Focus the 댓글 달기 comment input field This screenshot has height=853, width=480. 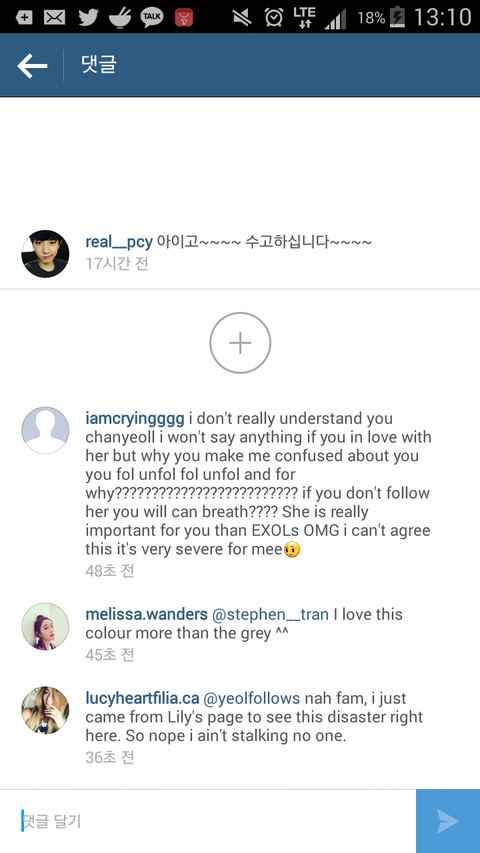click(x=208, y=821)
